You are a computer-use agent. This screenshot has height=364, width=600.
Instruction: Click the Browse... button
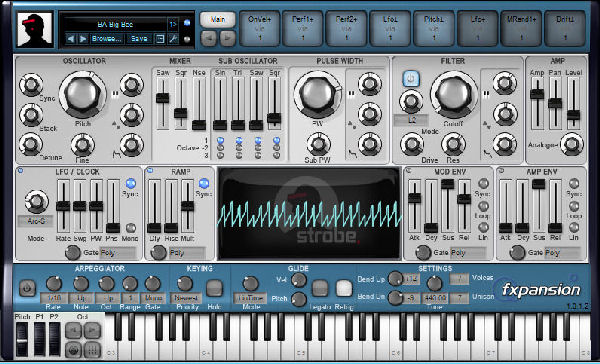pos(106,39)
